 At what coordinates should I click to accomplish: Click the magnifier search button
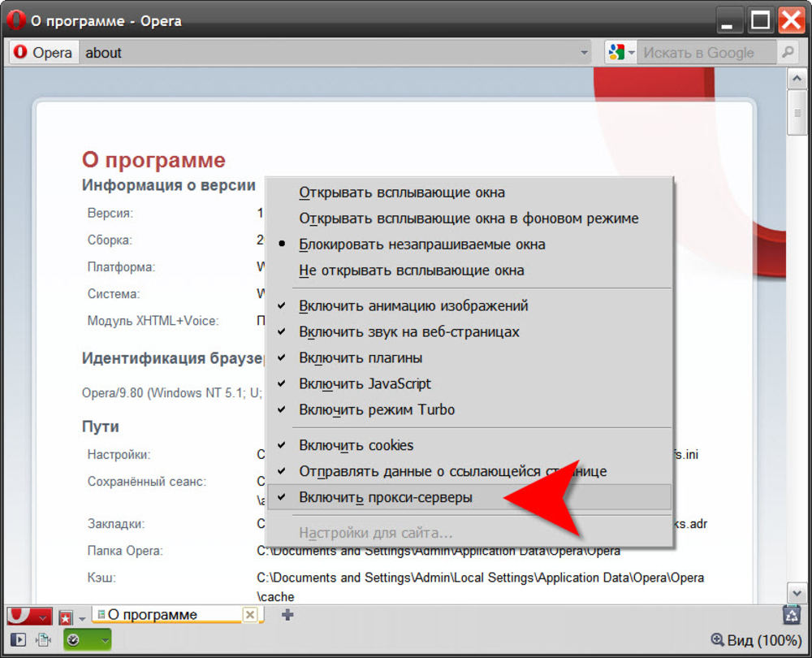pyautogui.click(x=788, y=52)
